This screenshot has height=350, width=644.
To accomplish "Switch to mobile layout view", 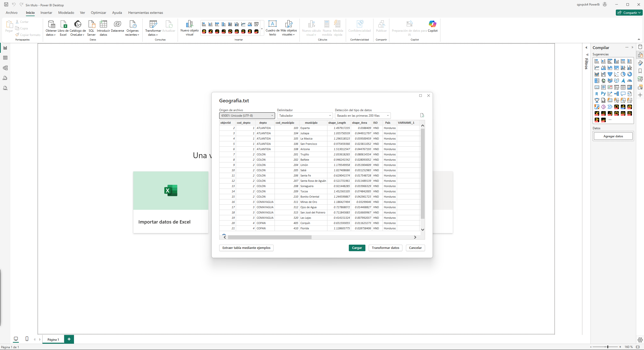I will pyautogui.click(x=27, y=339).
